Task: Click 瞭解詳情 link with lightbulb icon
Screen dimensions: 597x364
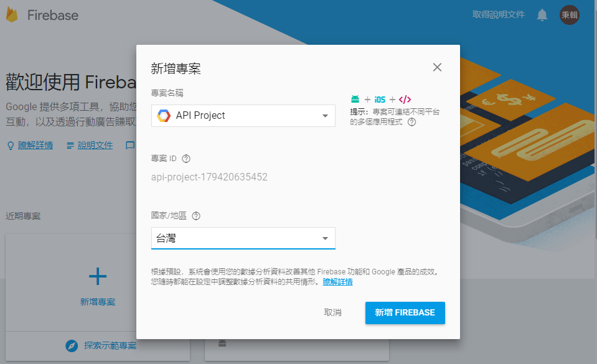Action: pyautogui.click(x=35, y=145)
